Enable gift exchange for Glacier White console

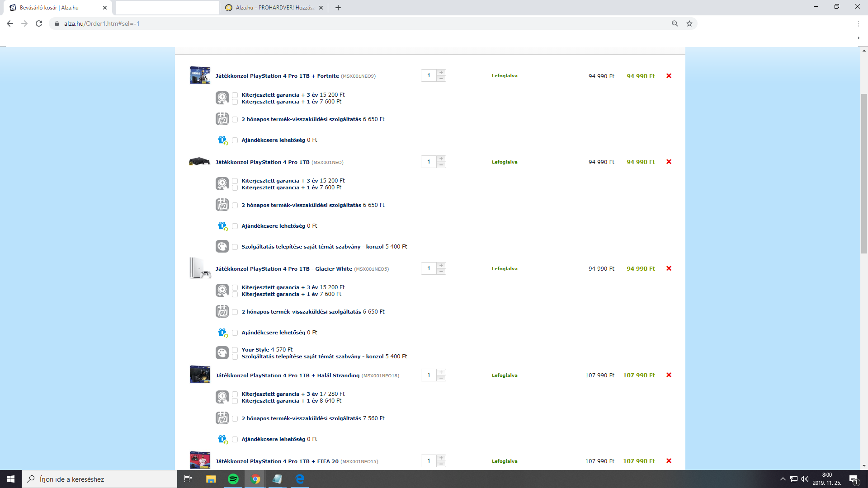click(x=235, y=333)
